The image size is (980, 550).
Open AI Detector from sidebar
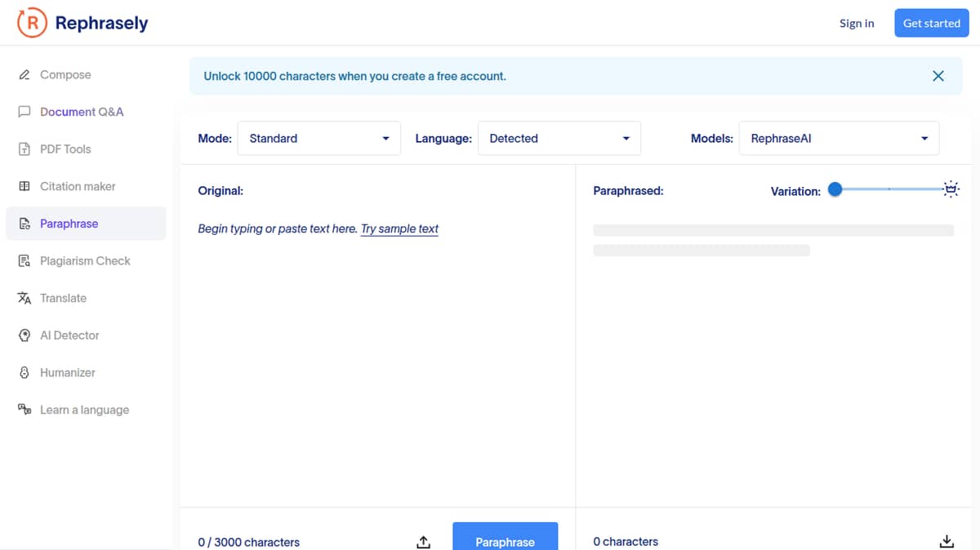pyautogui.click(x=86, y=335)
